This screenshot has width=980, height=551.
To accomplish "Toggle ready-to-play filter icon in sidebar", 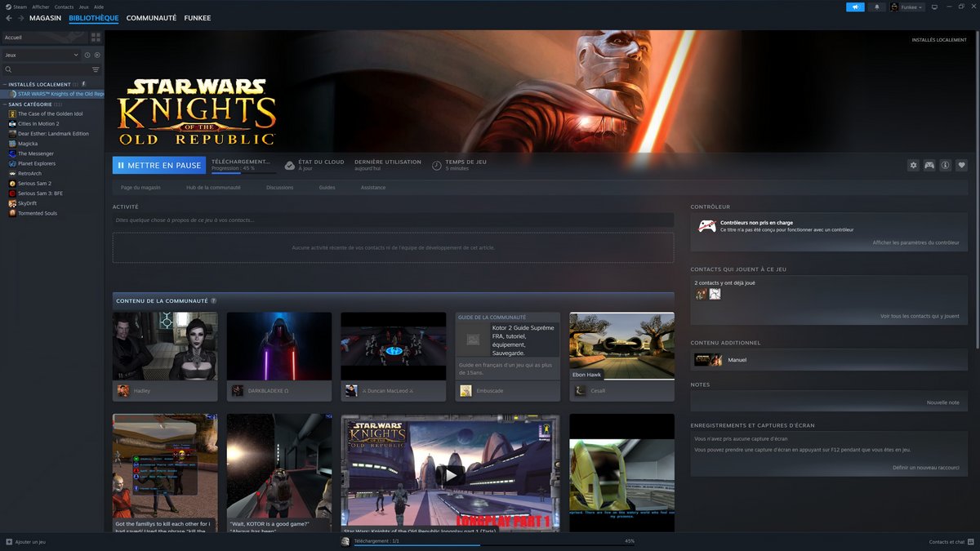I will (97, 55).
